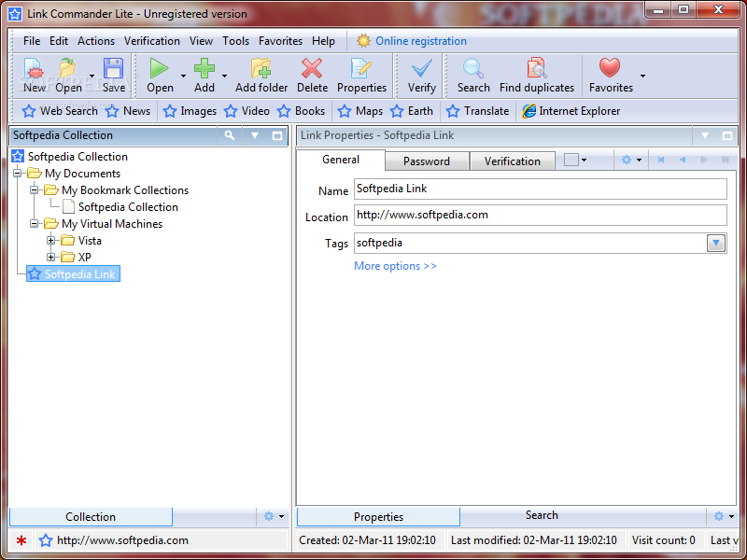Open properties tab gear settings dropdown
This screenshot has height=560, width=747.
(x=632, y=160)
